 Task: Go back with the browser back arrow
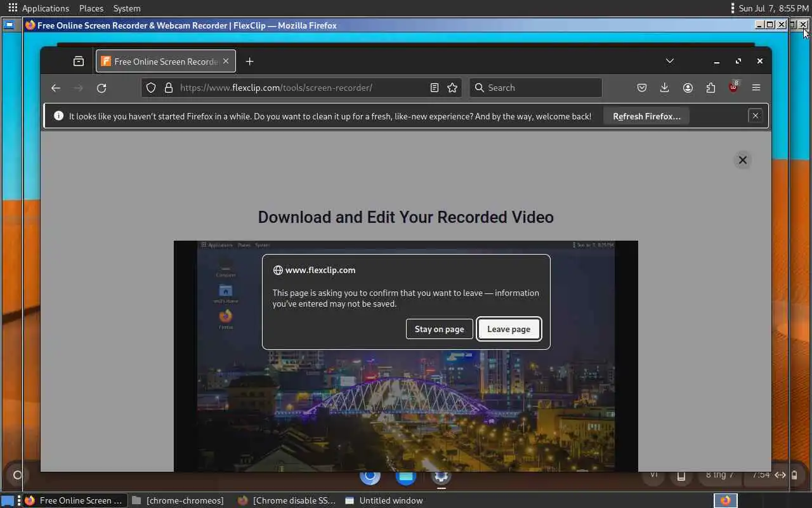(56, 88)
